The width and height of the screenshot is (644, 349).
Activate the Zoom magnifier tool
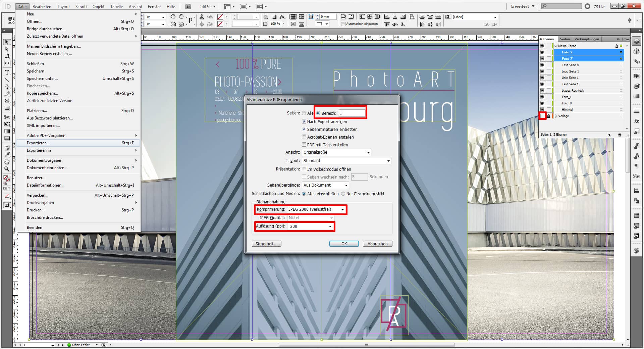pyautogui.click(x=7, y=169)
